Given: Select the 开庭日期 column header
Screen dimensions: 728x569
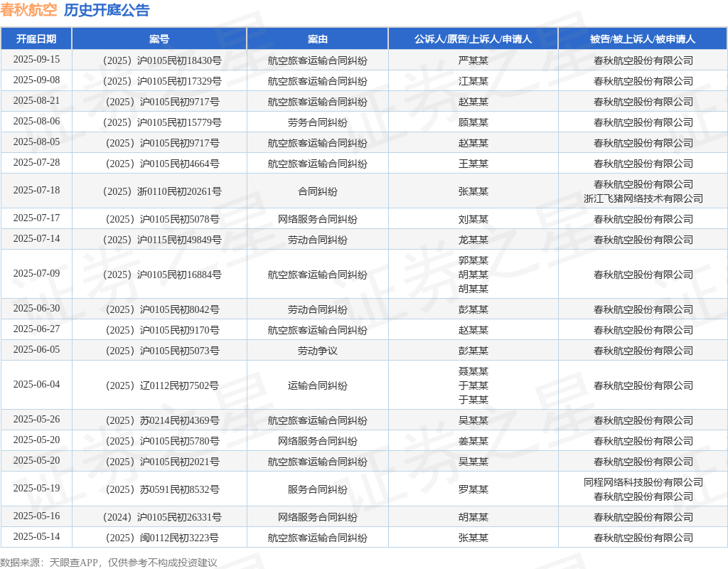Looking at the screenshot, I should (36, 39).
